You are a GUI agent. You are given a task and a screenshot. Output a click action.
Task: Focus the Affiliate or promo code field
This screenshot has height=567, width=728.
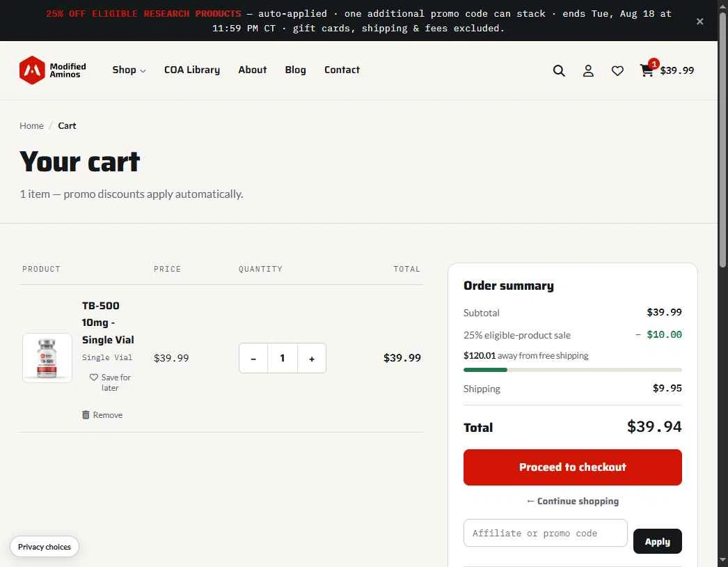545,533
